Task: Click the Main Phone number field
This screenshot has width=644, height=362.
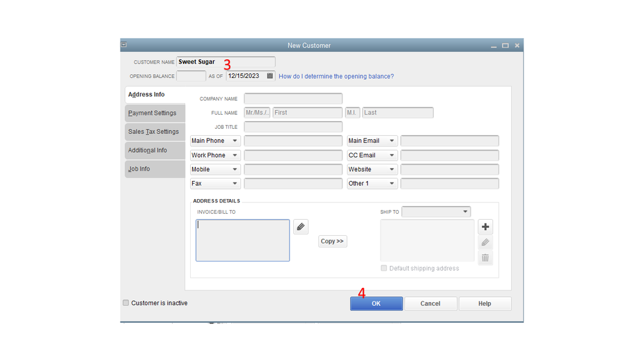Action: pos(293,141)
